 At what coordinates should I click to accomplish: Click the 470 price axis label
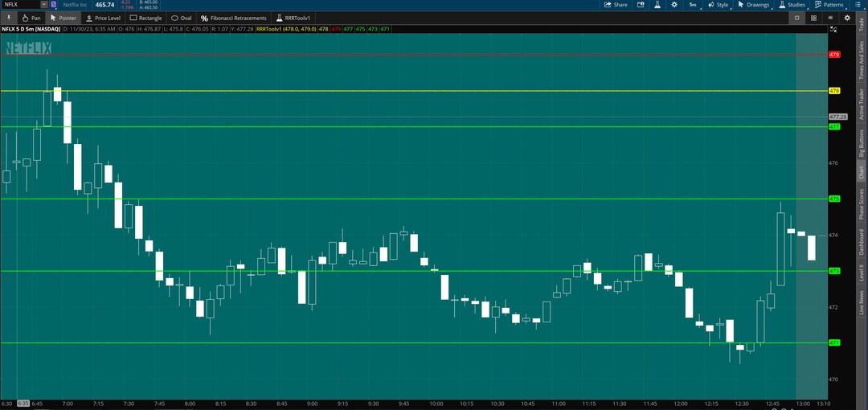(x=833, y=379)
